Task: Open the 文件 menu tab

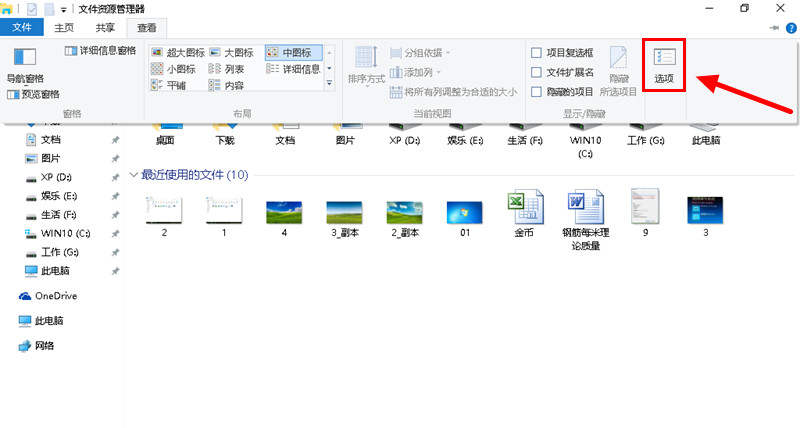Action: coord(22,27)
